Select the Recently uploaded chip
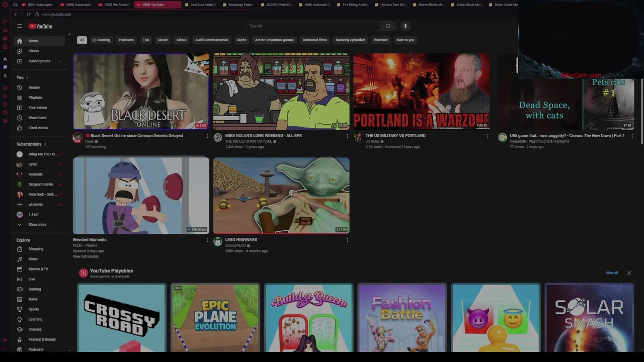Viewport: 644px width, 362px height. point(350,40)
